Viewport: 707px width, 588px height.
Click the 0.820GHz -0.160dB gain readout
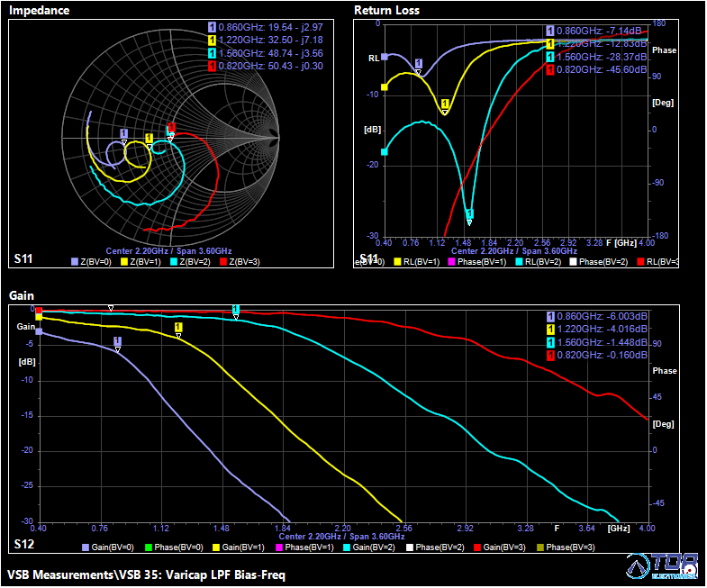tap(597, 356)
